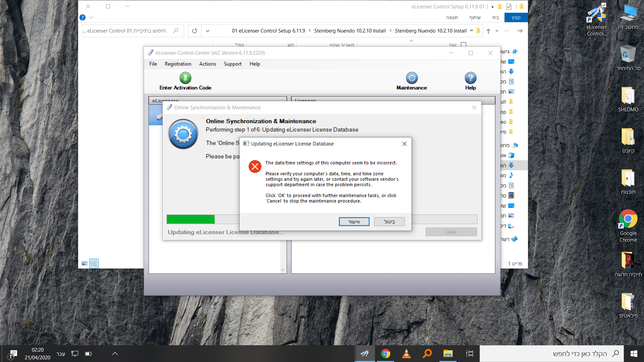Open the תוכנות desktop folder

click(628, 182)
